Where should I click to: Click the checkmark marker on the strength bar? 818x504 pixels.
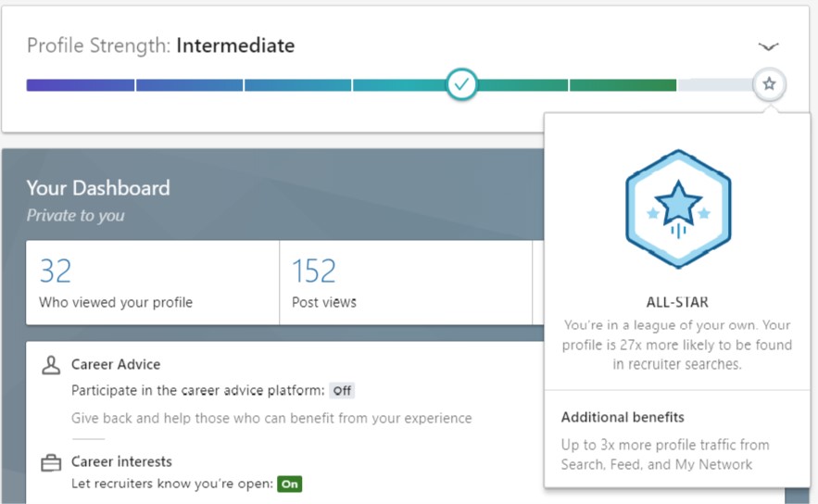click(461, 84)
